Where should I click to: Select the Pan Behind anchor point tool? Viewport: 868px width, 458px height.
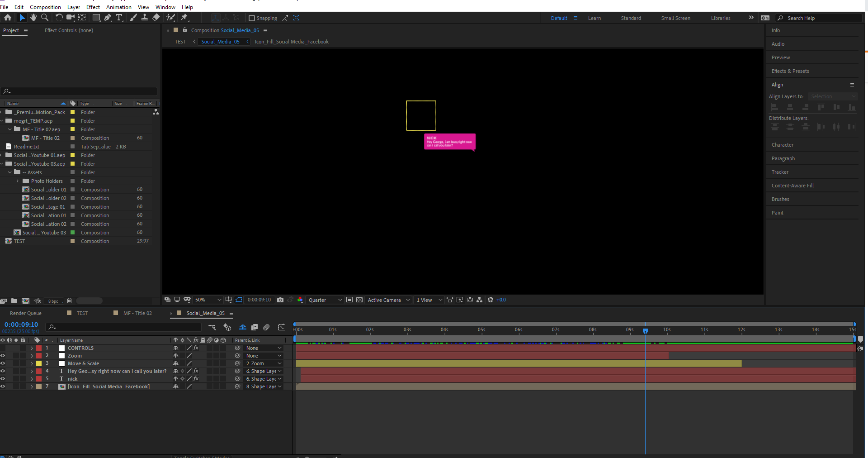pyautogui.click(x=82, y=18)
